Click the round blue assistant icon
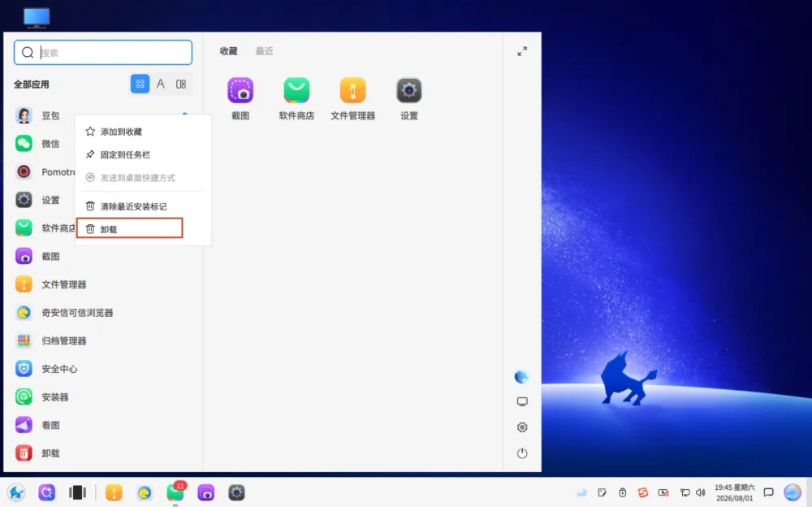812x507 pixels. 793,492
